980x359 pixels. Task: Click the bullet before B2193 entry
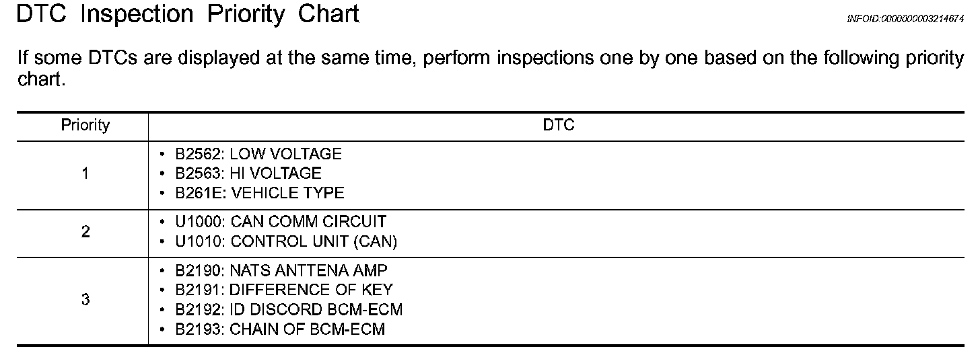click(163, 330)
